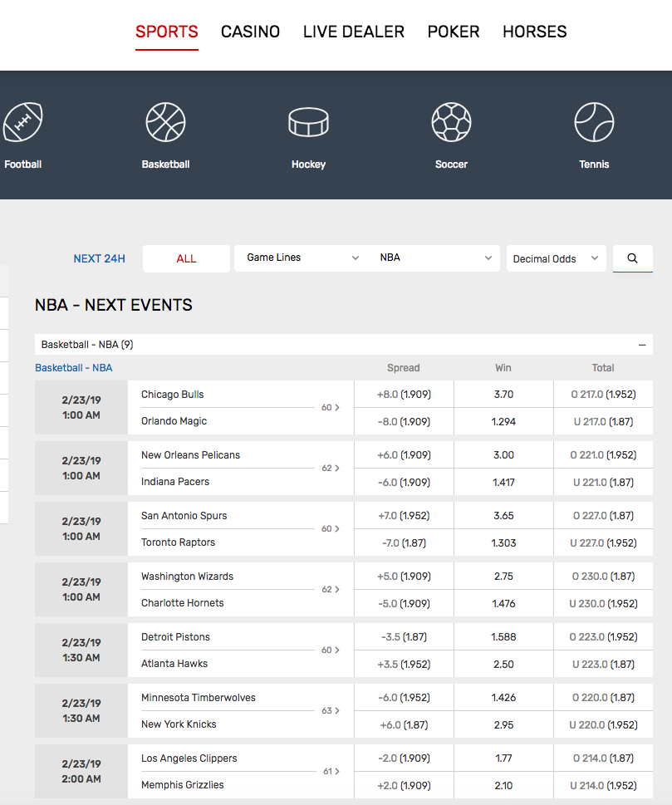Bet Charlotte Hornets spread -5.0
The width and height of the screenshot is (672, 805).
pos(404,603)
